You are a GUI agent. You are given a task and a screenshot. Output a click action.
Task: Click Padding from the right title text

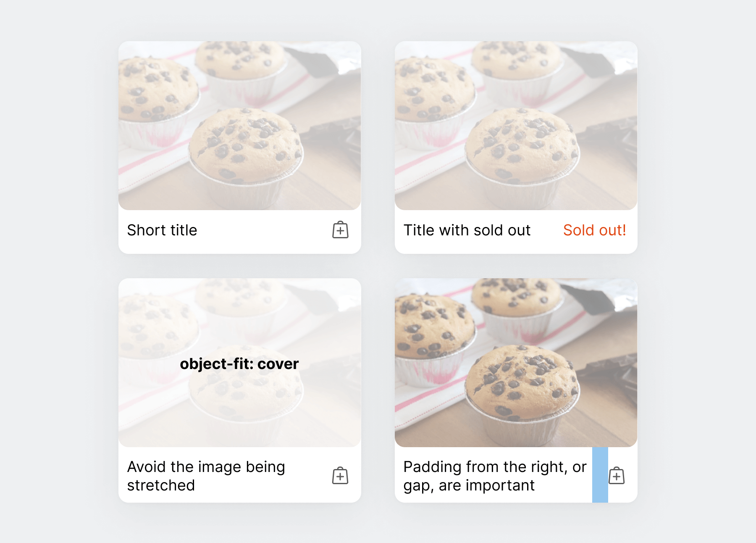tap(495, 476)
